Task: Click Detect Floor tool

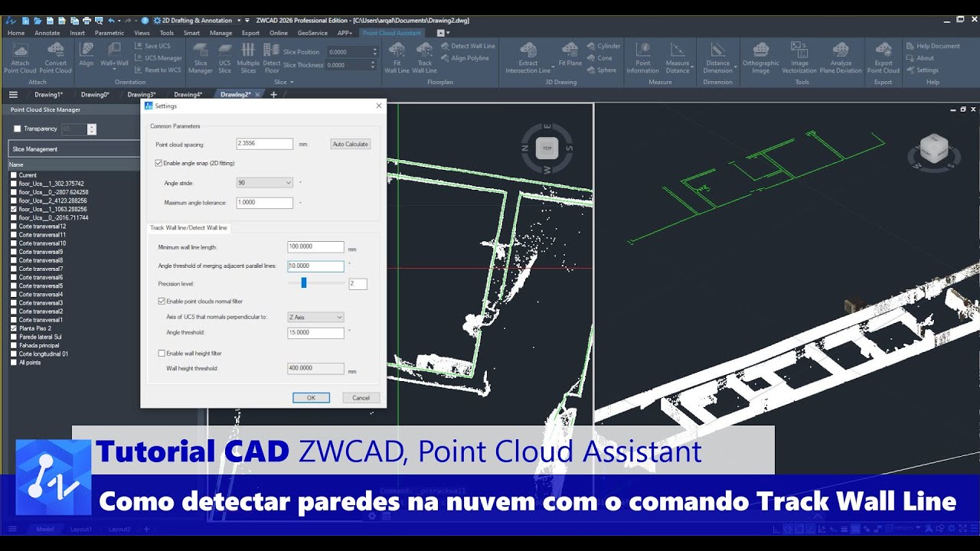Action: point(272,57)
